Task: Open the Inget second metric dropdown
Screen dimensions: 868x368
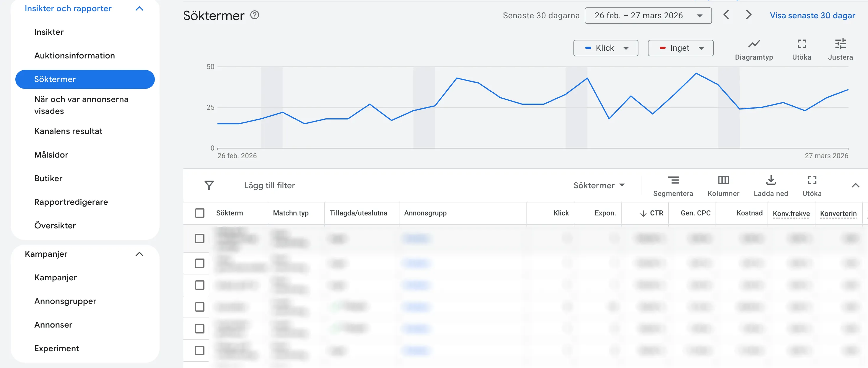Action: click(680, 48)
